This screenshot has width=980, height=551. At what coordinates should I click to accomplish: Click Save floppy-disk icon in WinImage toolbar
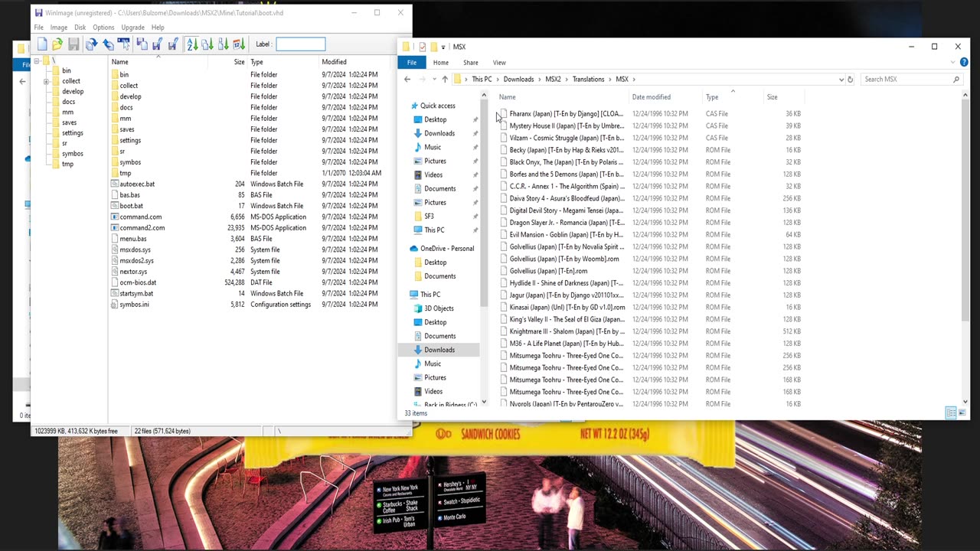73,44
